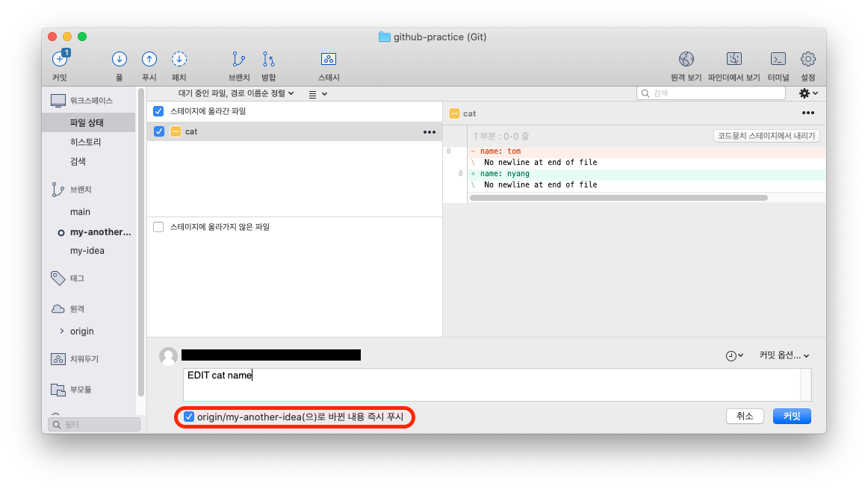Image resolution: width=868 pixels, height=489 pixels.
Task: Click the cat file title in the diff header
Action: (469, 113)
